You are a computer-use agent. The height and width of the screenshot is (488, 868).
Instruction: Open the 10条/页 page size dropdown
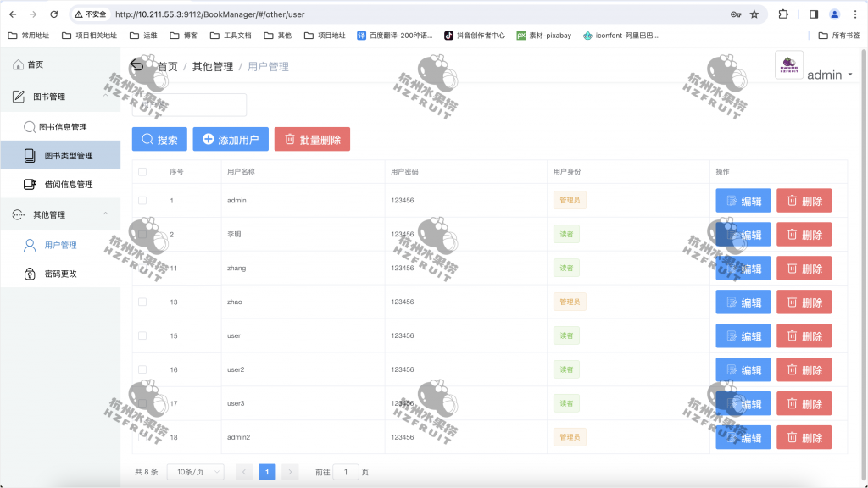pyautogui.click(x=195, y=472)
